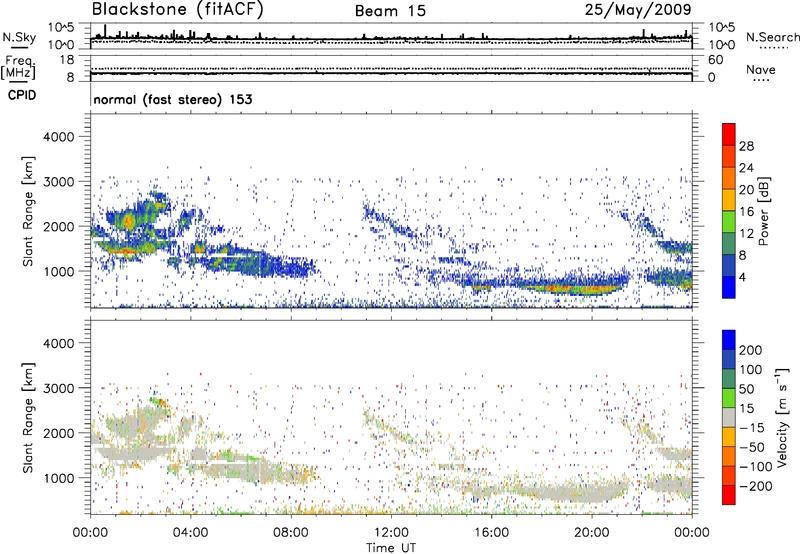
Task: Click the '12:00' time axis tick label
Action: tap(391, 533)
